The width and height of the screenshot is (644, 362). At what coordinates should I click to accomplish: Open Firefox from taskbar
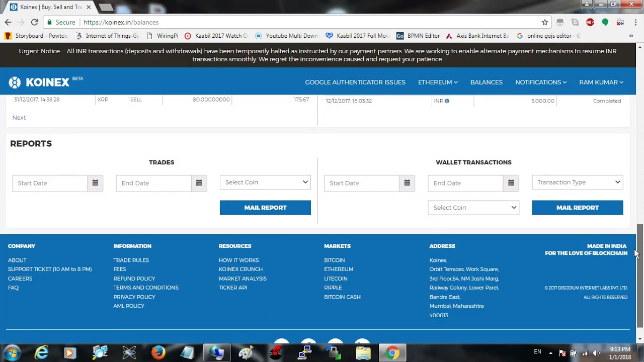click(158, 352)
